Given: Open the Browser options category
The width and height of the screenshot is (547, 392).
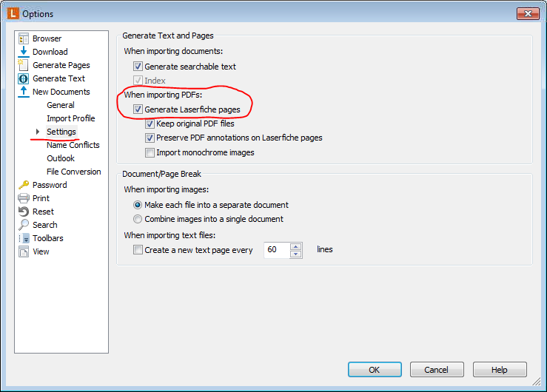Looking at the screenshot, I should (x=47, y=38).
